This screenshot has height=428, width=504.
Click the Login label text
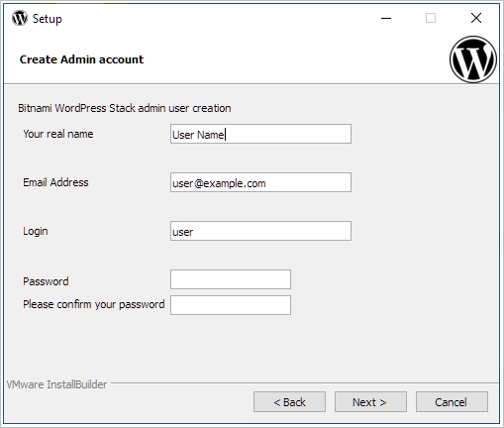pos(36,231)
